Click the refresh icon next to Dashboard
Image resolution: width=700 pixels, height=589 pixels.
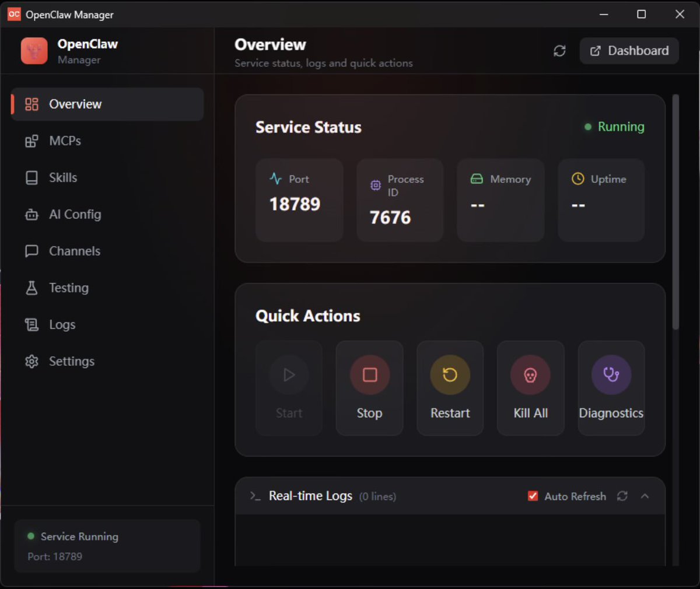[559, 51]
